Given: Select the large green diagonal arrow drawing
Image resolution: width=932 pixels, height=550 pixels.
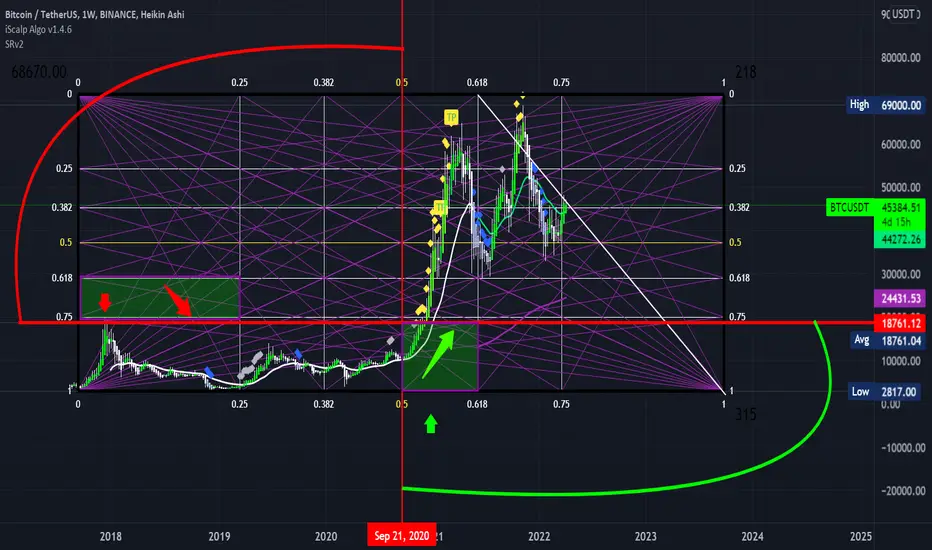Looking at the screenshot, I should [439, 354].
